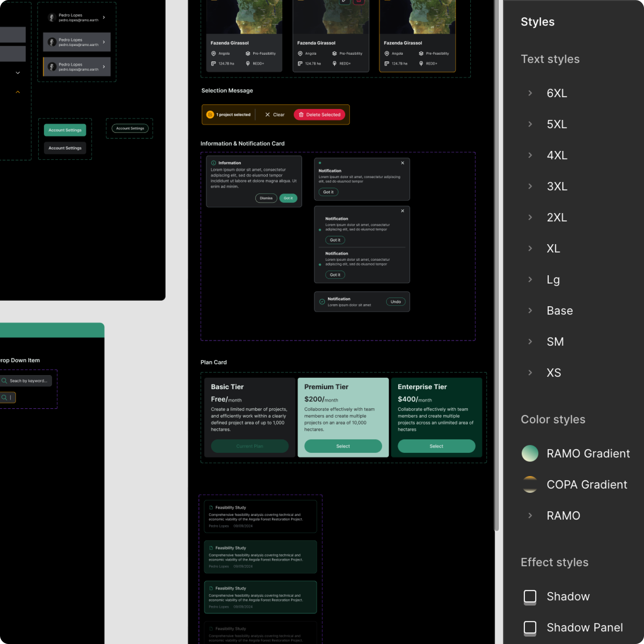This screenshot has height=644, width=644.
Task: Click the Undo button in the notification
Action: pyautogui.click(x=396, y=302)
